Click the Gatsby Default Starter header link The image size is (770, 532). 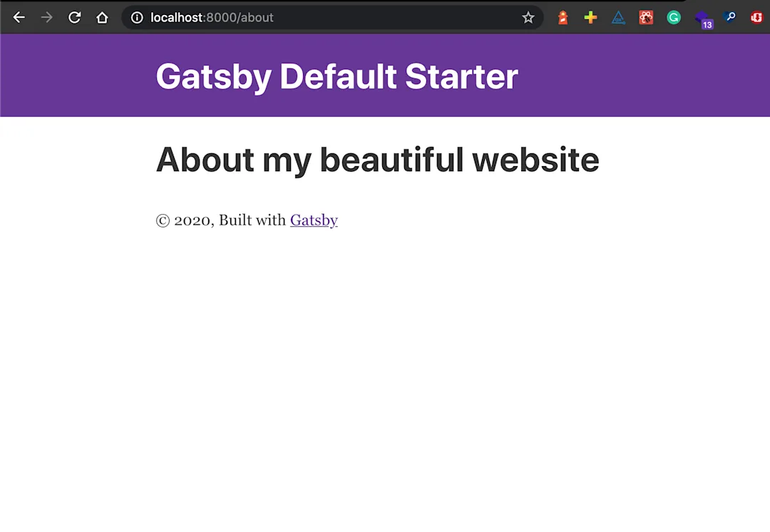[337, 76]
